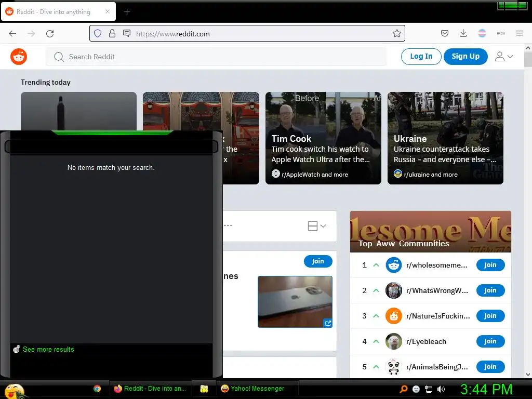This screenshot has width=532, height=399.
Task: Open r/ukraine and more link
Action: [431, 175]
